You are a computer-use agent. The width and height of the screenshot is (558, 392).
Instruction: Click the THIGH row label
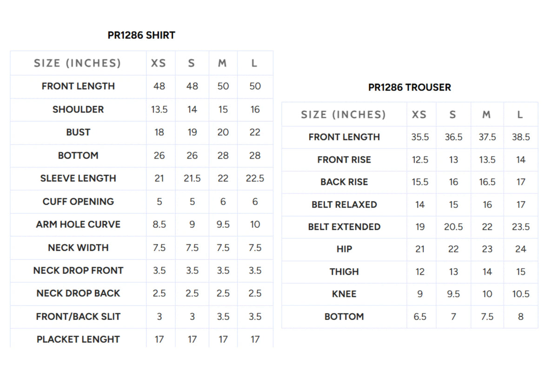pyautogui.click(x=344, y=272)
